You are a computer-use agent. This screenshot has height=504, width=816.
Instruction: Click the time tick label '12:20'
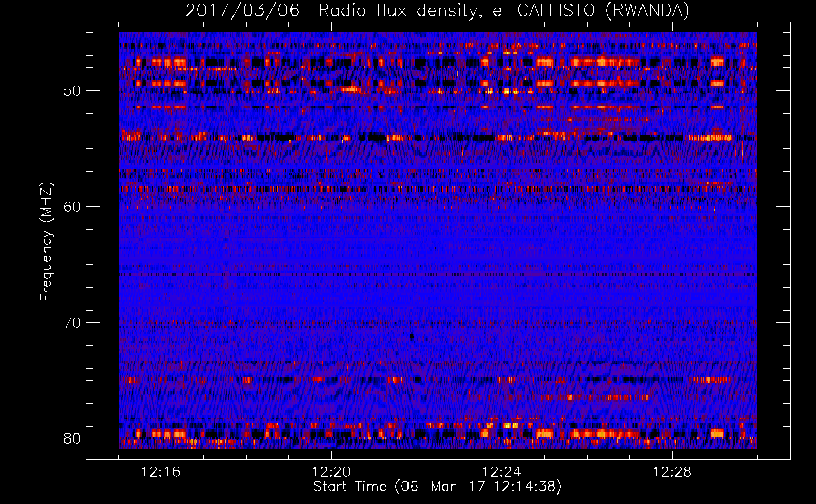coord(331,472)
